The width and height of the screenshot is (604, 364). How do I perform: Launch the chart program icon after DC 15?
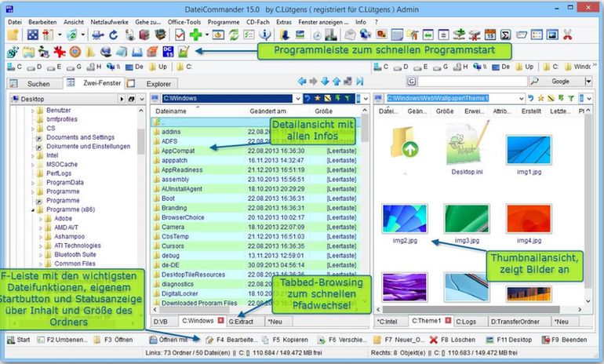click(x=184, y=51)
